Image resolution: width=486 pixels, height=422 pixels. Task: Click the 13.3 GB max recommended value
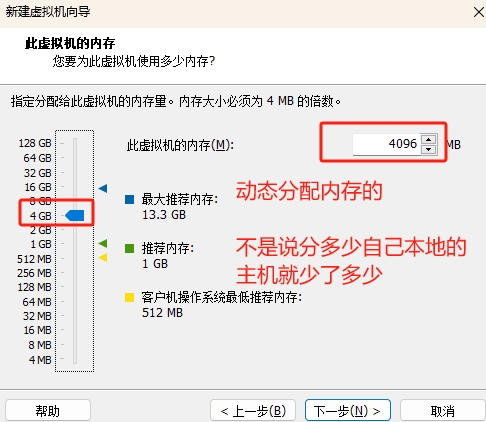coord(164,215)
